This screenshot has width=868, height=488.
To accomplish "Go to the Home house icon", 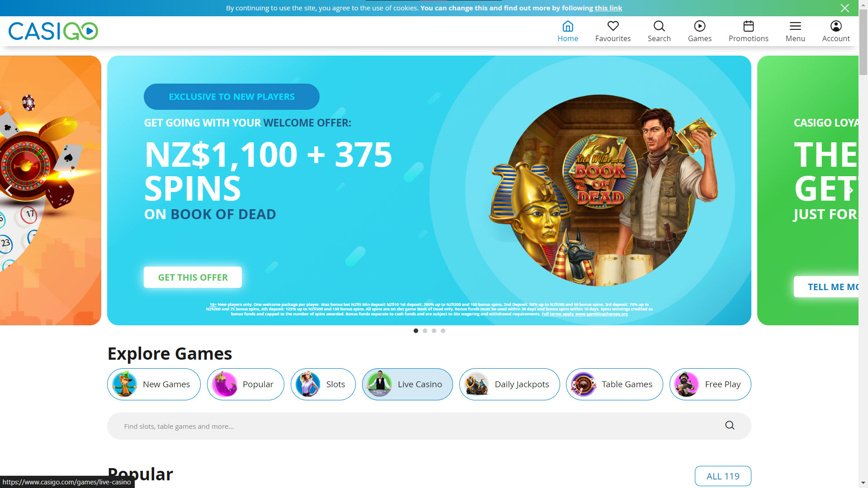I will (567, 26).
